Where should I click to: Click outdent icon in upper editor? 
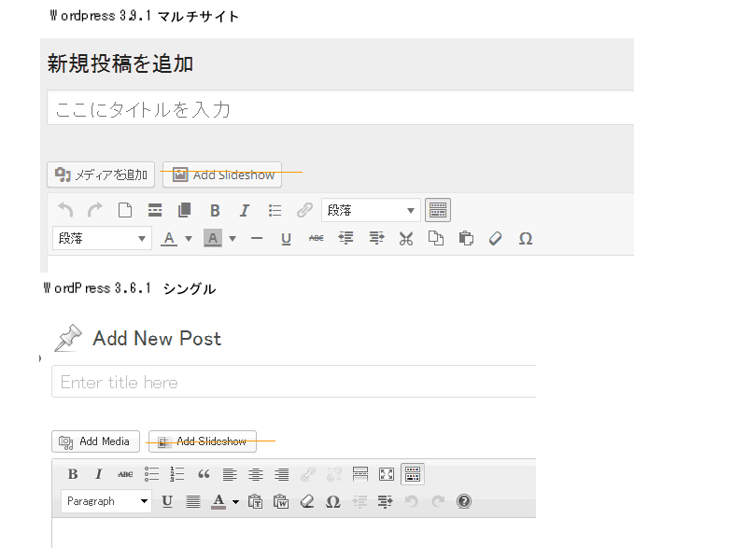(346, 238)
